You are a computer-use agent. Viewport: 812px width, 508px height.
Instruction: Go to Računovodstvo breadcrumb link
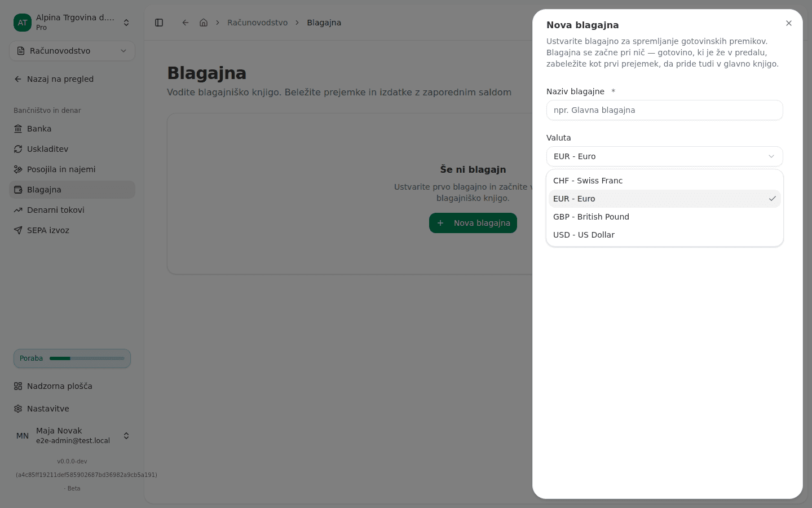257,23
